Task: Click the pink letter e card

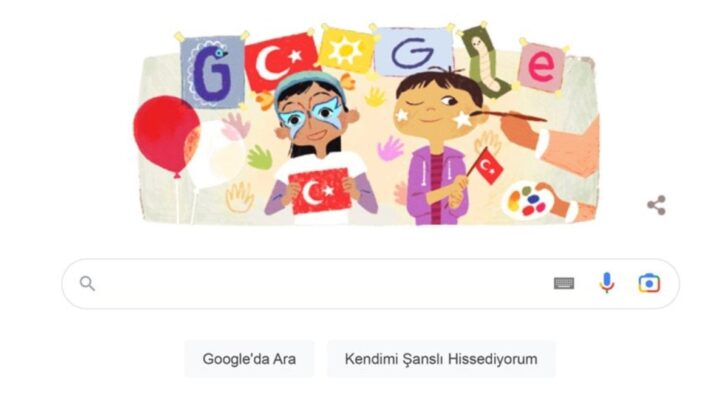Action: [x=541, y=67]
